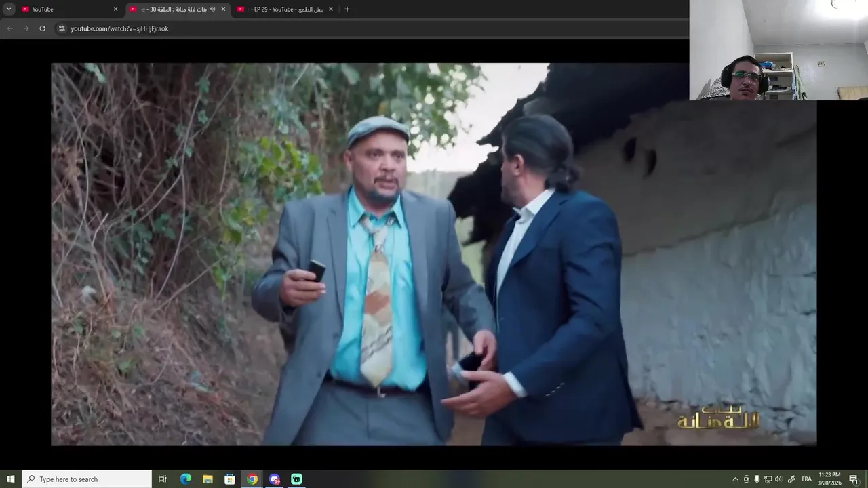The image size is (868, 488).
Task: Click the pen/link tray icon
Action: pyautogui.click(x=791, y=479)
